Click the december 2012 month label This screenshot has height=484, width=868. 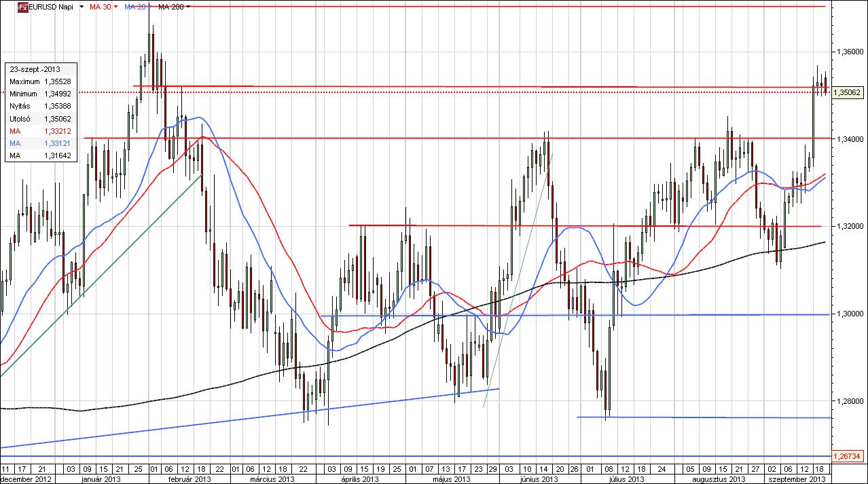tap(24, 479)
